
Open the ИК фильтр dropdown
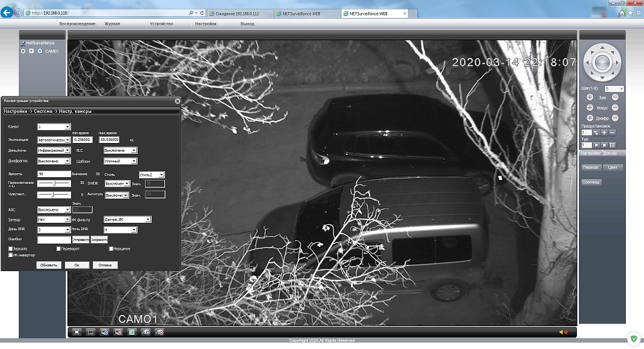pos(127,219)
